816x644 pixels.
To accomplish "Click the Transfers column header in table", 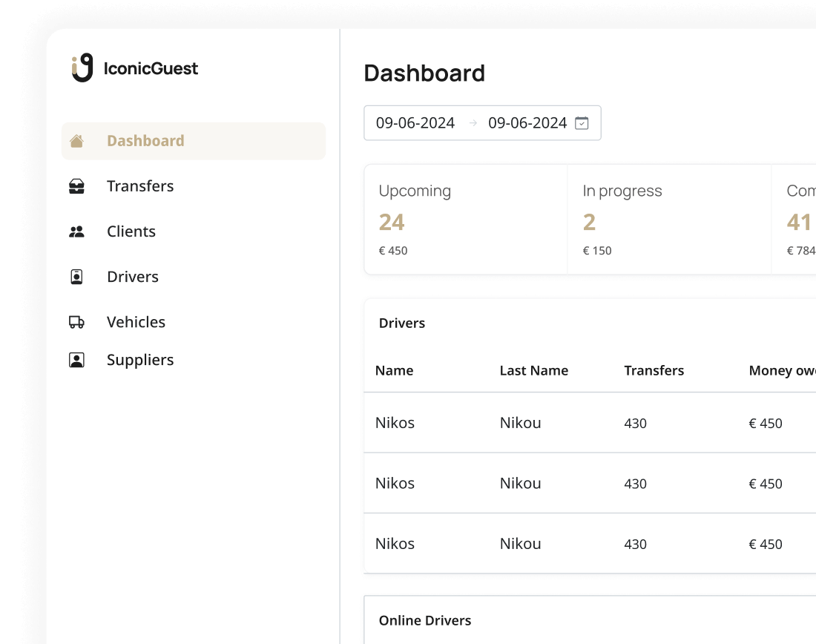I will (654, 371).
